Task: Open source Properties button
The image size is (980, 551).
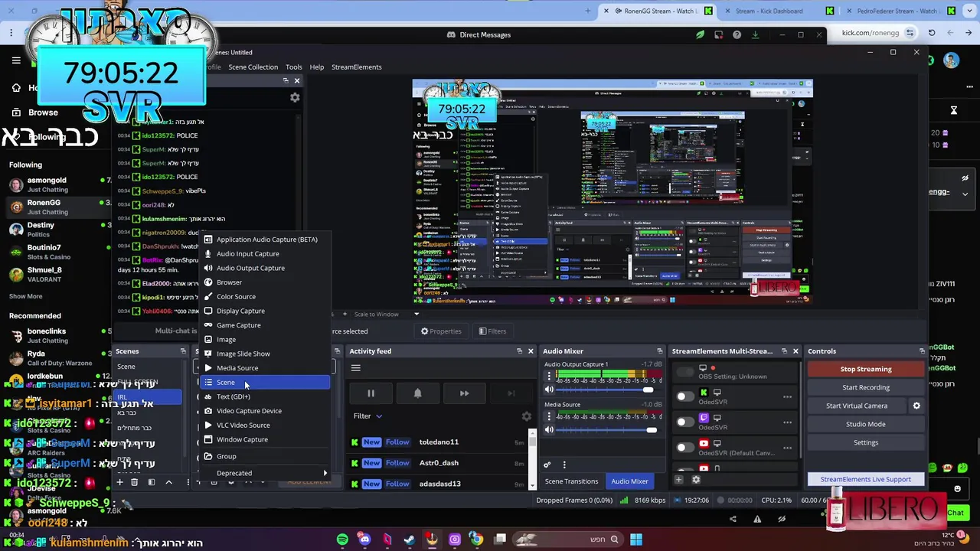Action: pyautogui.click(x=441, y=331)
